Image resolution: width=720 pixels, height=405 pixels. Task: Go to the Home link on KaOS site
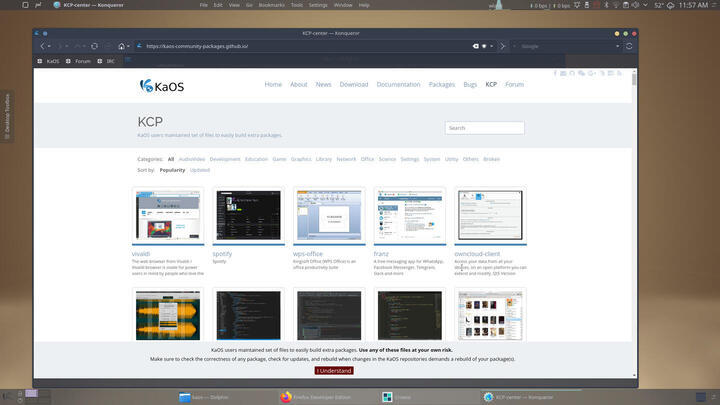pos(273,84)
